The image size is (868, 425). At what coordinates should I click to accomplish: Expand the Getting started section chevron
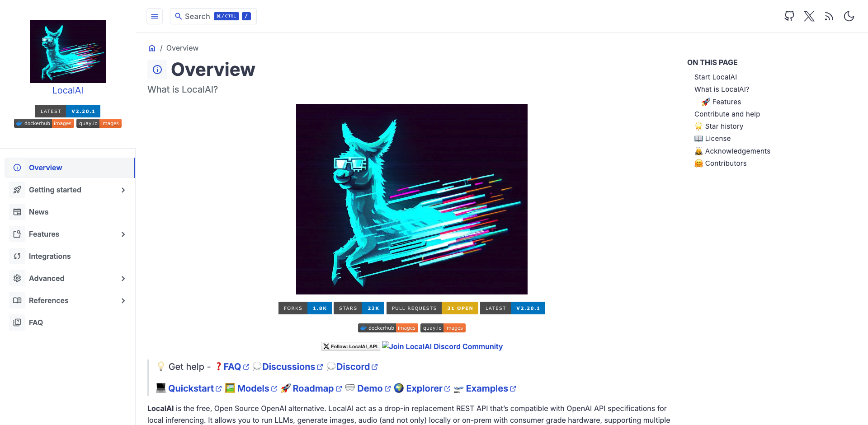pyautogui.click(x=123, y=190)
